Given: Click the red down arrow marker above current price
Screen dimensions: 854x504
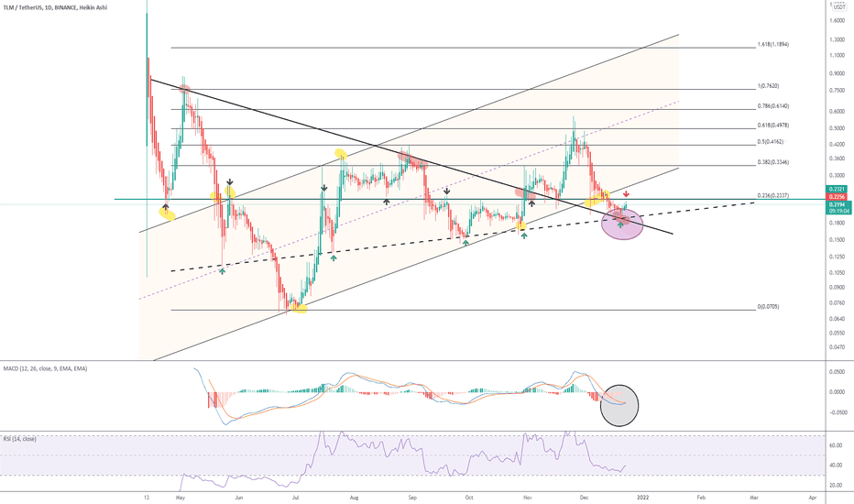Looking at the screenshot, I should click(627, 193).
